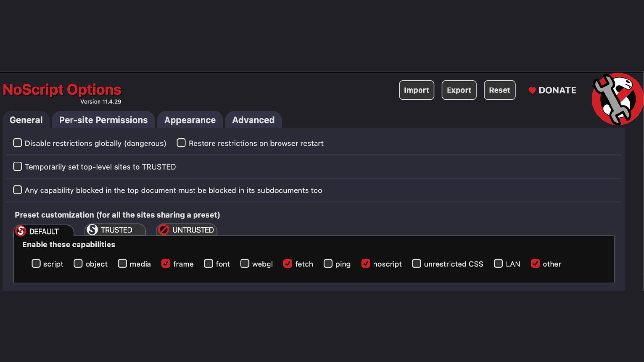The width and height of the screenshot is (644, 362).
Task: Click the NoScript Options title
Action: pyautogui.click(x=62, y=90)
